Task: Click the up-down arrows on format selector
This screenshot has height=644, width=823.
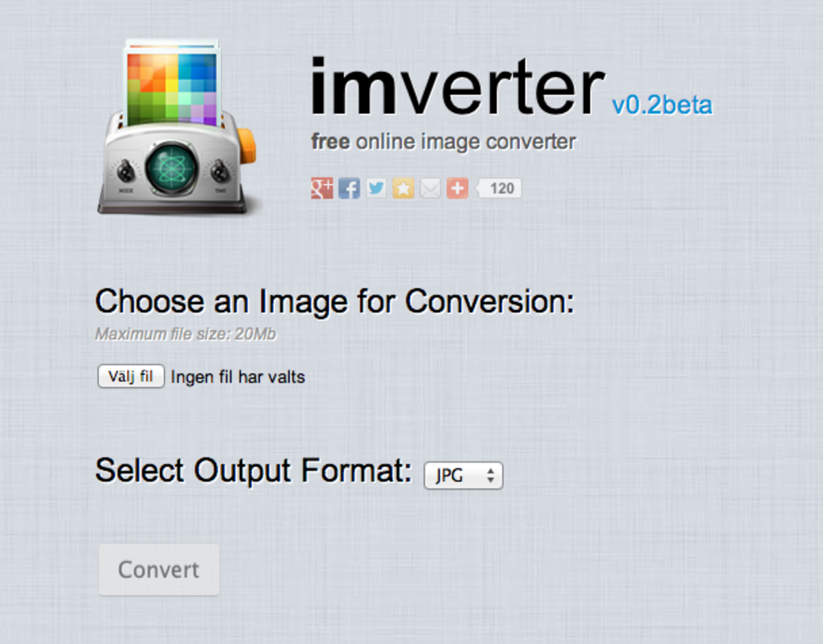Action: click(x=491, y=476)
